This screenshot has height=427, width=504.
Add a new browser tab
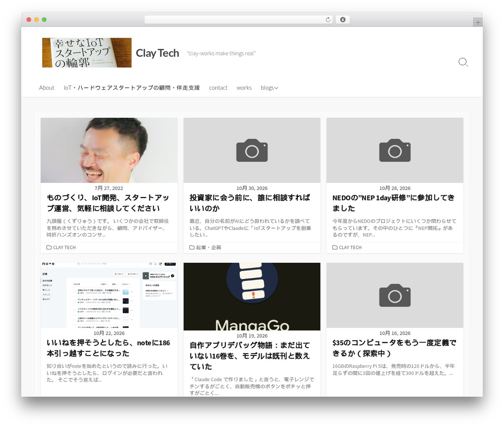478,22
